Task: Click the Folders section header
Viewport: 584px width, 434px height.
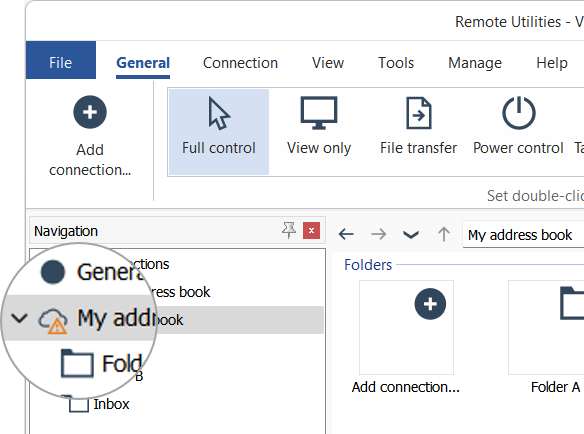Action: [x=368, y=265]
